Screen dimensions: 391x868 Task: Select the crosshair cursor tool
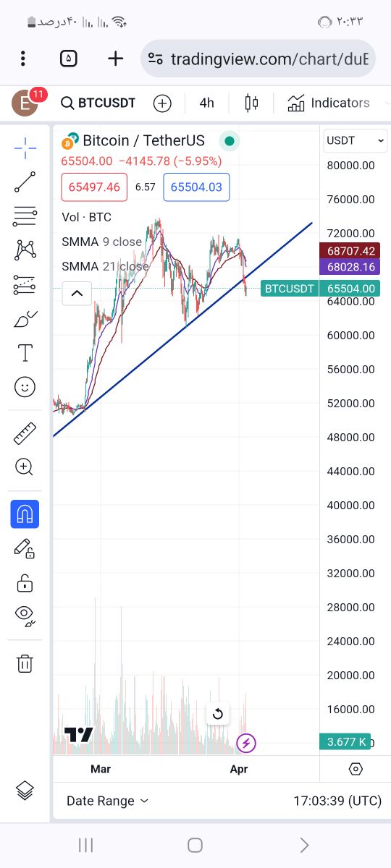tap(25, 148)
